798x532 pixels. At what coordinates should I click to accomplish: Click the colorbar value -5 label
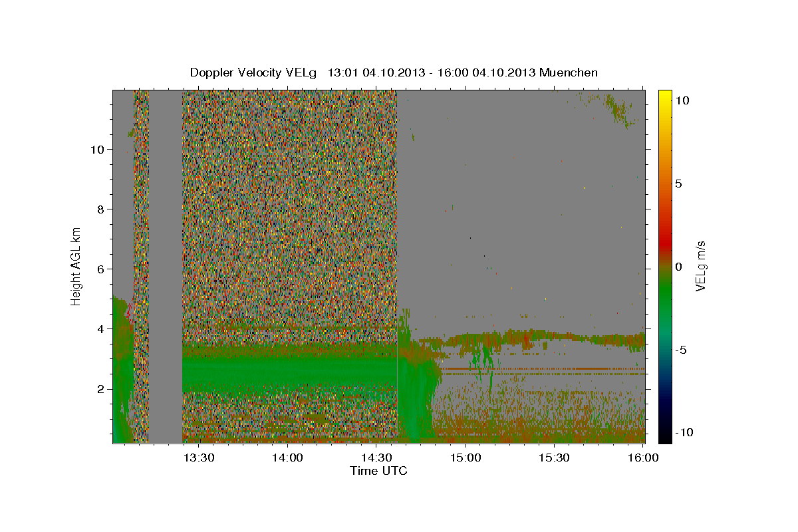(x=682, y=350)
